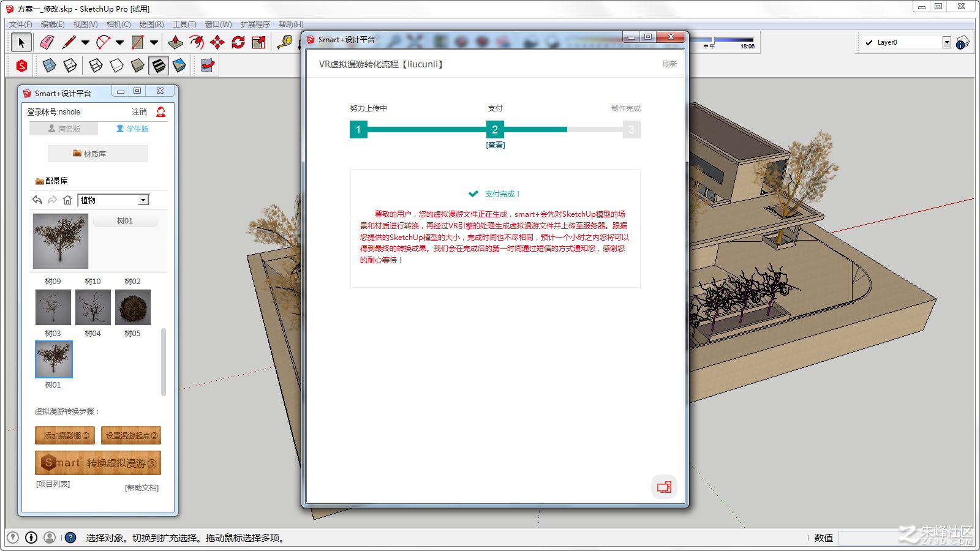
Task: Switch to Wireframe style
Action: click(96, 66)
